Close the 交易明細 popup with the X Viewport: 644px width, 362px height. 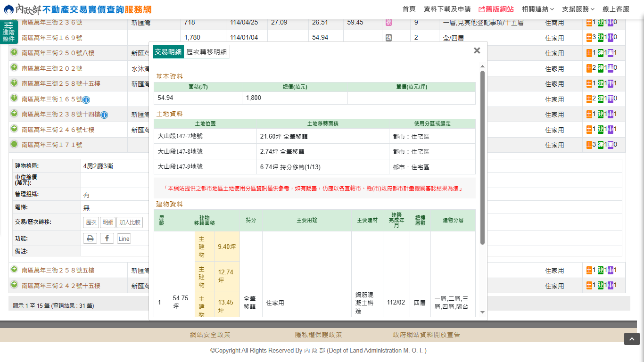point(477,51)
